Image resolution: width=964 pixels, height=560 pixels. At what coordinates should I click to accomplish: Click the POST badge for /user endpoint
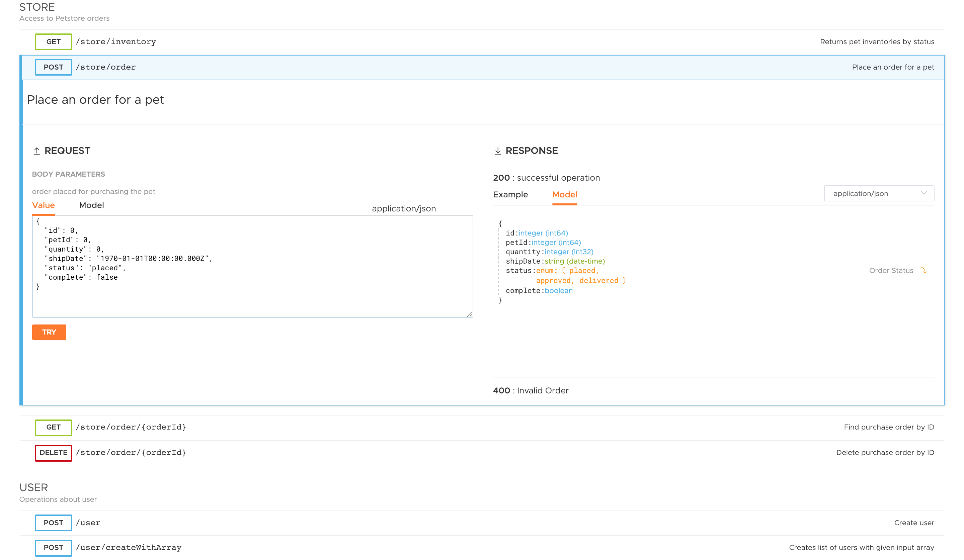coord(53,523)
